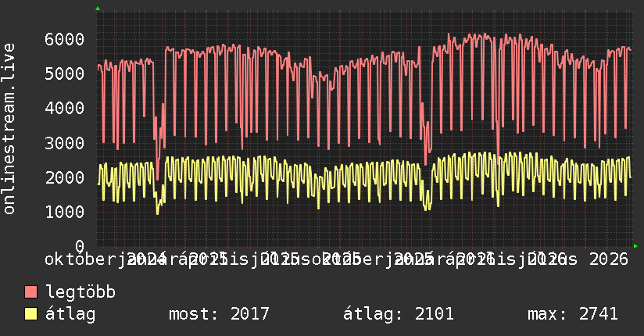Click the green arrow atop the y-axis
644x336 pixels.
(98, 9)
